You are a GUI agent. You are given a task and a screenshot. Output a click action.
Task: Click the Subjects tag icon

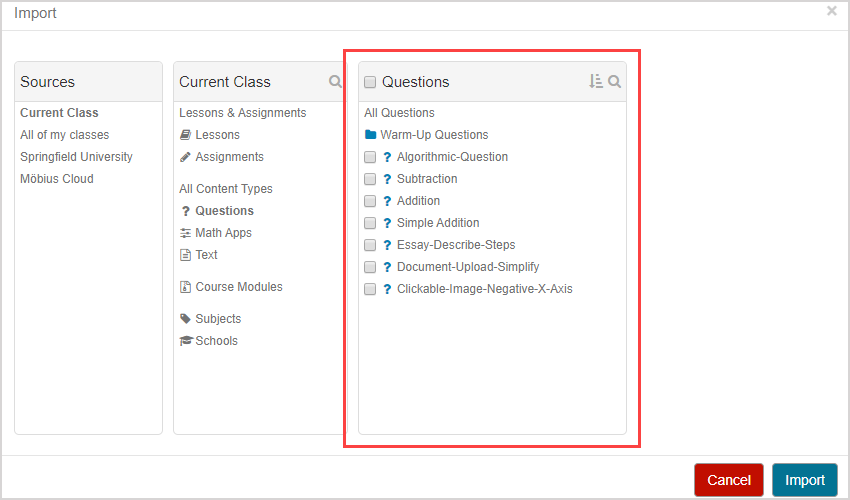pyautogui.click(x=185, y=319)
